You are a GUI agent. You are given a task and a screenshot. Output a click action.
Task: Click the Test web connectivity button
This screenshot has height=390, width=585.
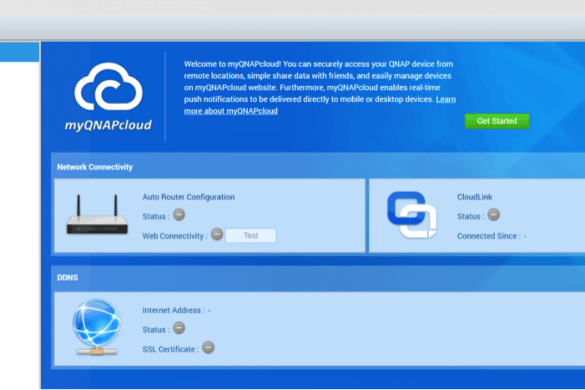point(251,235)
